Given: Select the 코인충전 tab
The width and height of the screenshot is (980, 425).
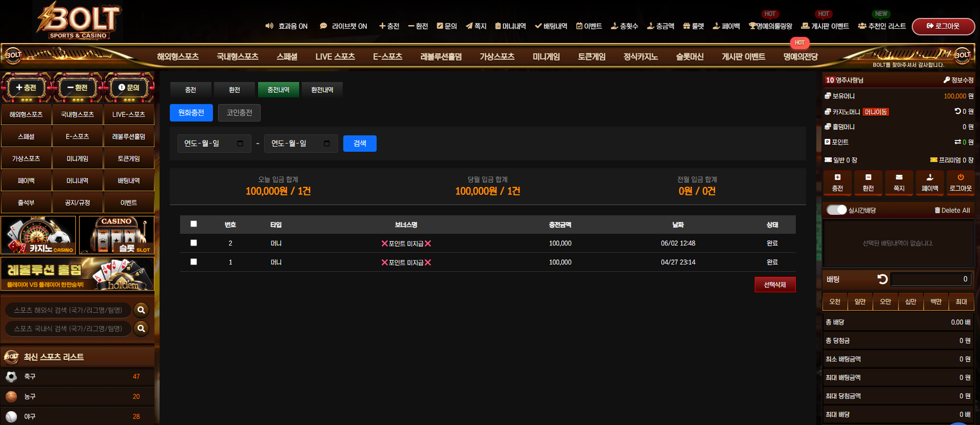Looking at the screenshot, I should point(239,113).
